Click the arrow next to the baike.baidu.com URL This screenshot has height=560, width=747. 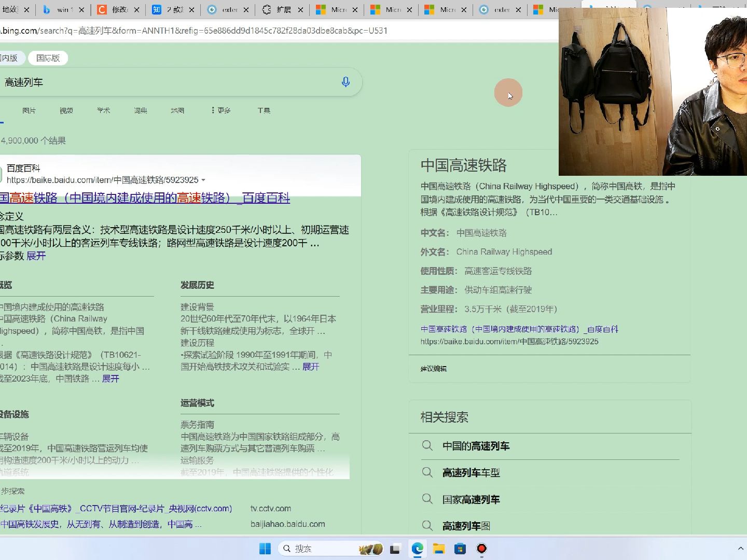pyautogui.click(x=204, y=179)
